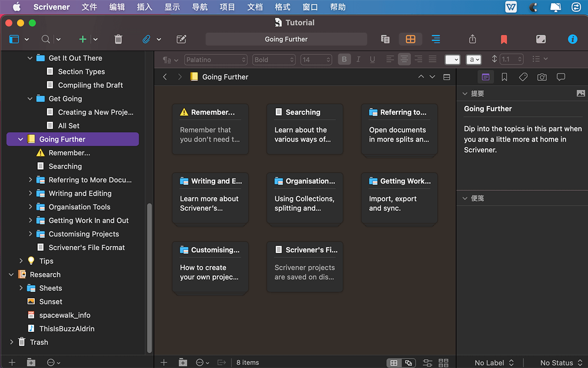Collapse the Going Further folder in binder
The width and height of the screenshot is (588, 368).
coord(21,139)
